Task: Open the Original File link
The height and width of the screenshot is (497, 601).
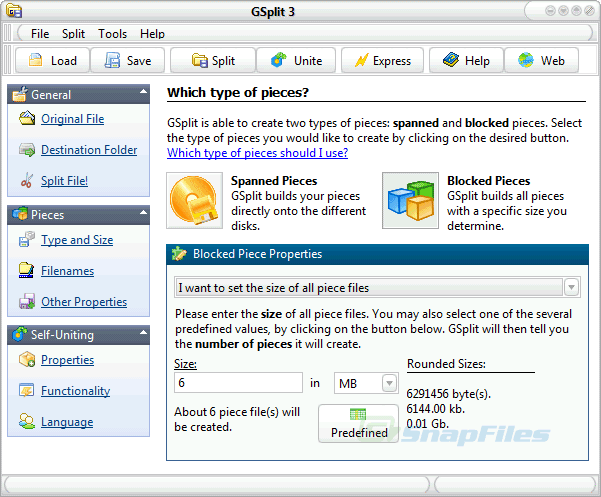Action: tap(72, 119)
